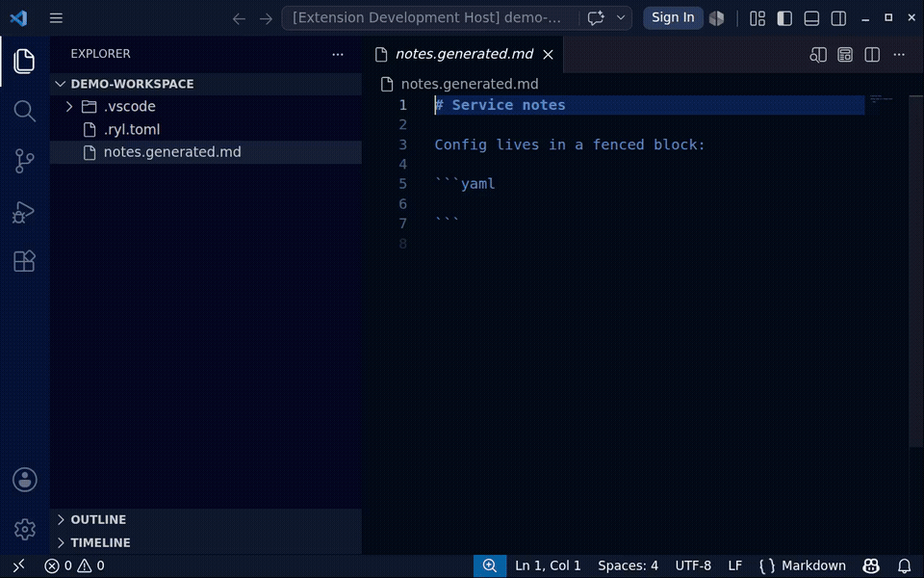Select the notes.generated.md editor tab

point(464,54)
